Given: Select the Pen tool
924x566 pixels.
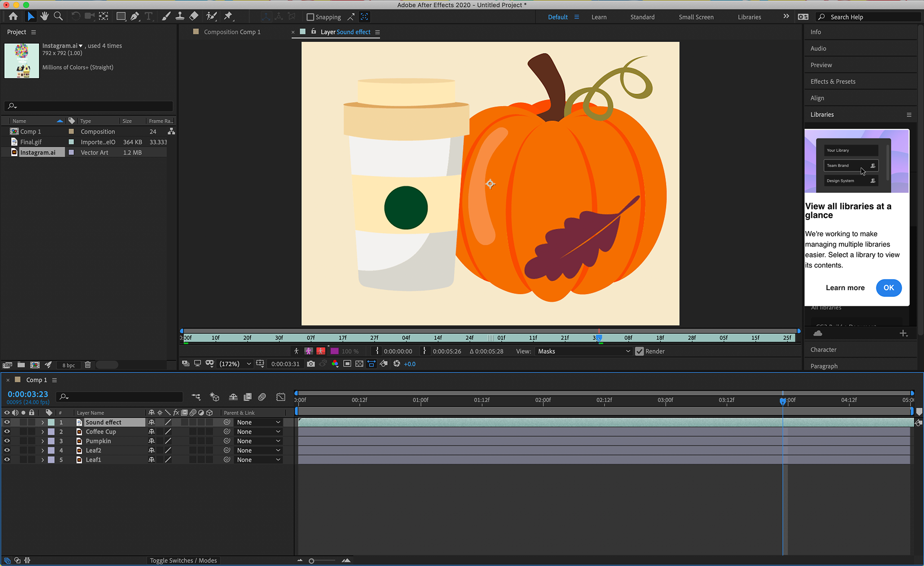Looking at the screenshot, I should pos(135,16).
